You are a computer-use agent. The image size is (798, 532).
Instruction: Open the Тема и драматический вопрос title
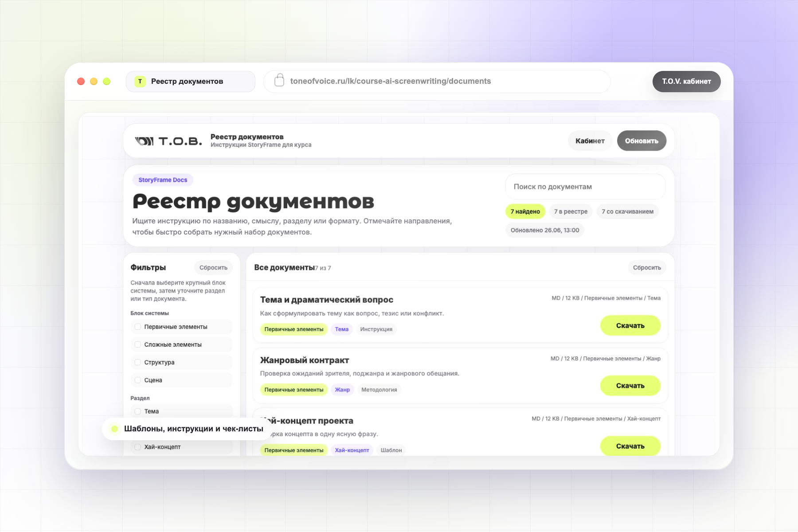(326, 300)
